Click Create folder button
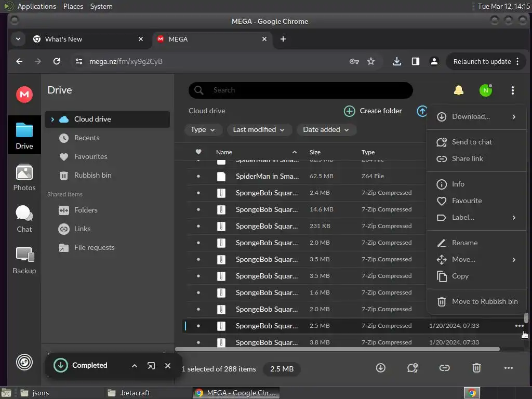 373,111
